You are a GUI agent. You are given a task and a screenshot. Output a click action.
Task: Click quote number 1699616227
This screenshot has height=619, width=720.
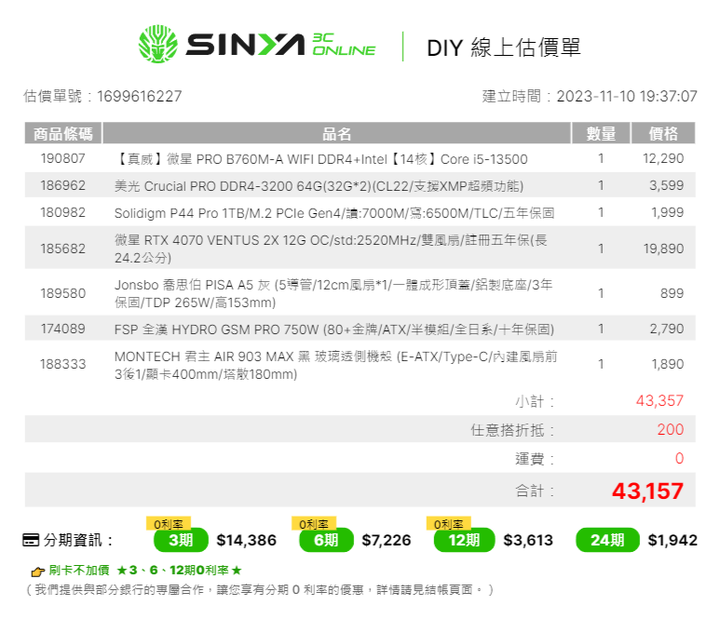click(x=140, y=96)
